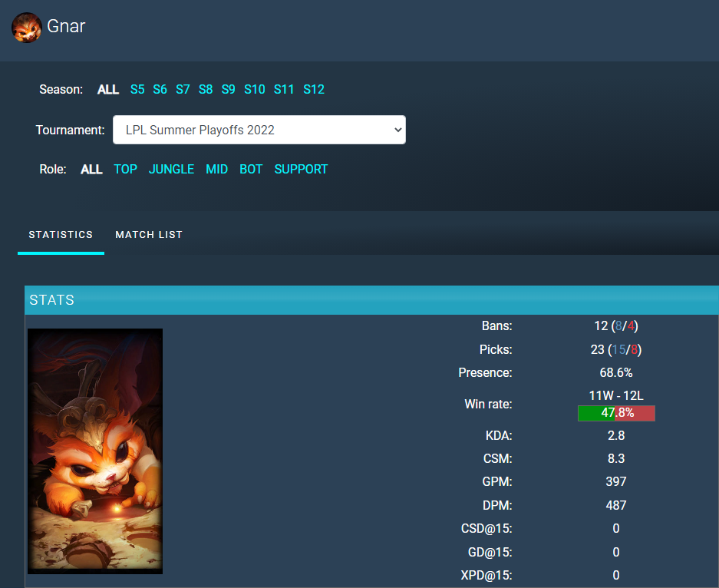This screenshot has height=588, width=719.
Task: Click the Presence value 68.6%
Action: coord(616,373)
